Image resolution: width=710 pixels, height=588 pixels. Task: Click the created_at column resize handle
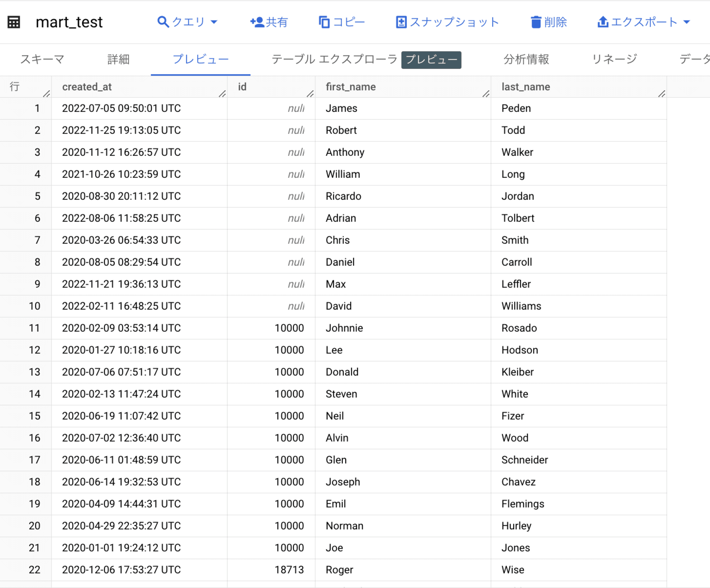point(222,94)
